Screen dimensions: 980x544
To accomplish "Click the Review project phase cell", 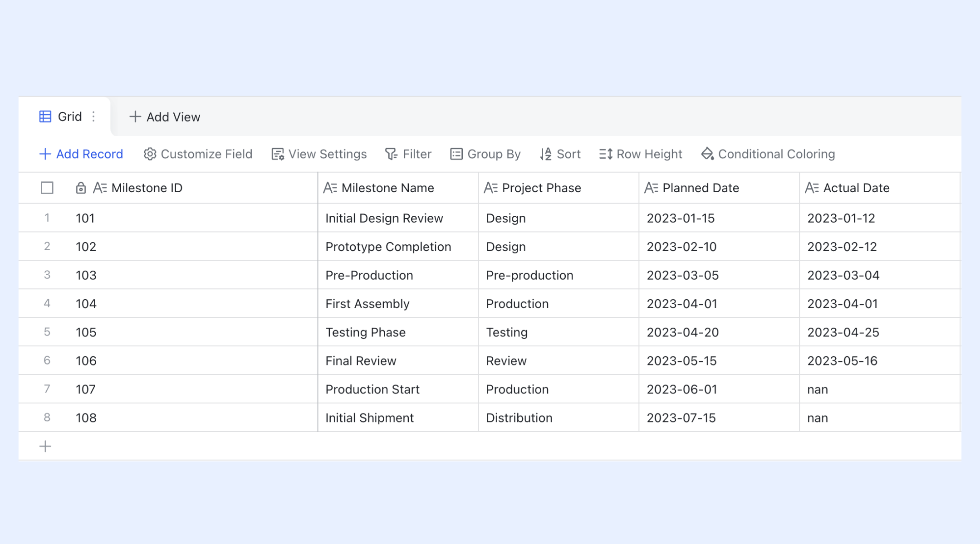I will (x=559, y=361).
